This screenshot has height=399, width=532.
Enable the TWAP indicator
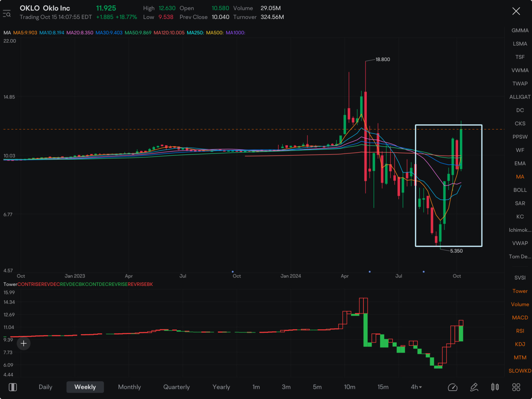click(520, 83)
